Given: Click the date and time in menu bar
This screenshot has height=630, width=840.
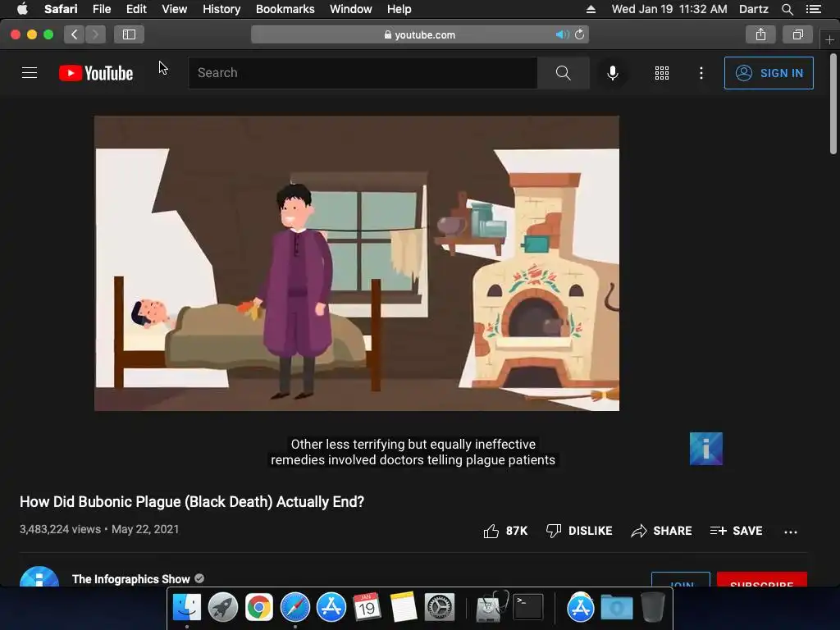Looking at the screenshot, I should coord(669,9).
